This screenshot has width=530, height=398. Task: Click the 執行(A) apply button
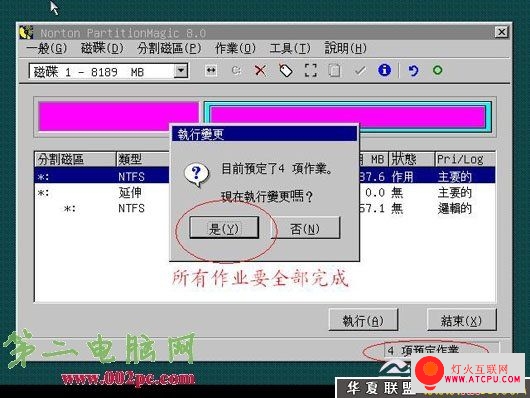click(x=363, y=320)
